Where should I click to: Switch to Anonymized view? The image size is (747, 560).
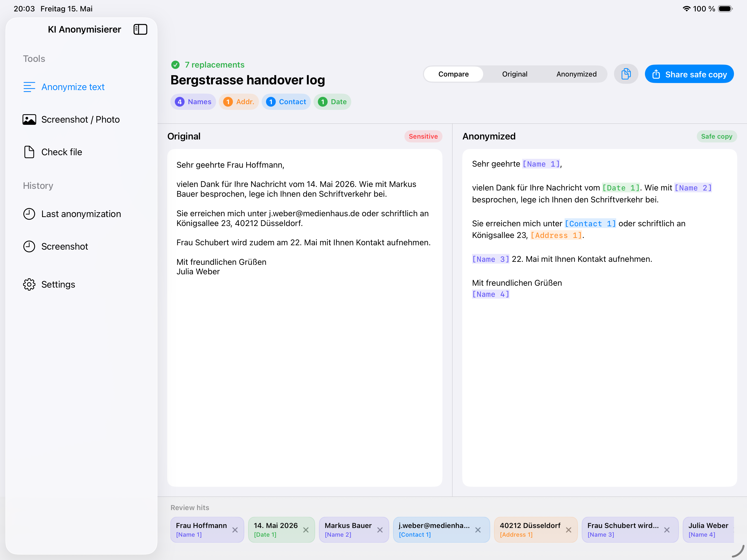576,74
